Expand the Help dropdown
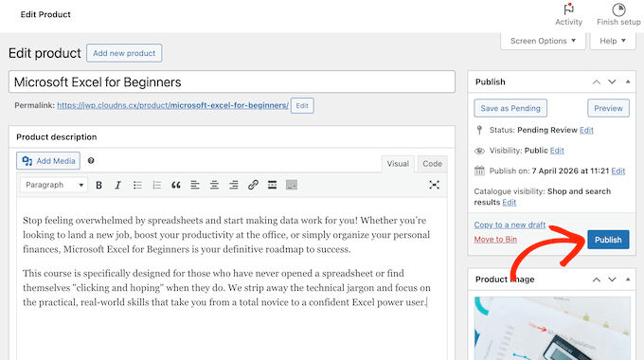This screenshot has width=644, height=360. point(613,41)
